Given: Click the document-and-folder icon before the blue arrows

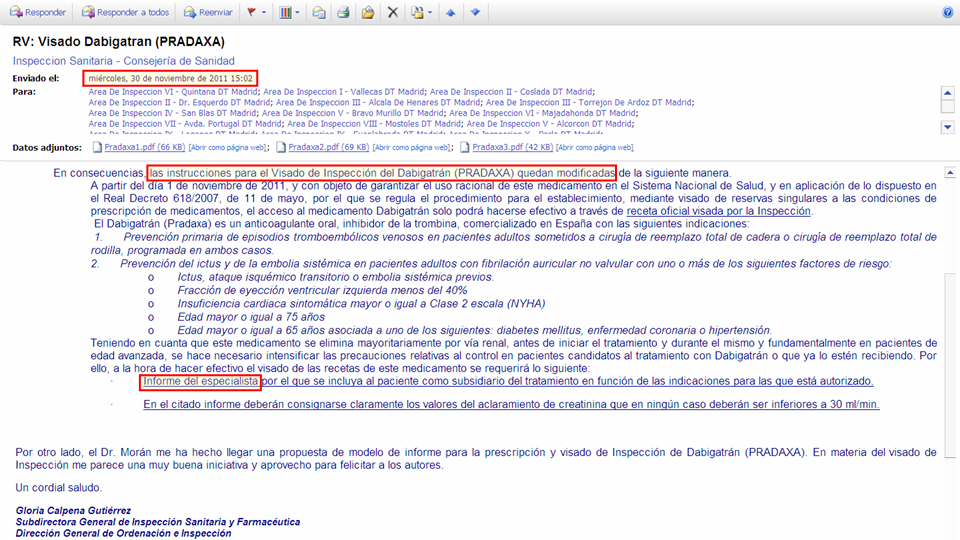Looking at the screenshot, I should (418, 12).
